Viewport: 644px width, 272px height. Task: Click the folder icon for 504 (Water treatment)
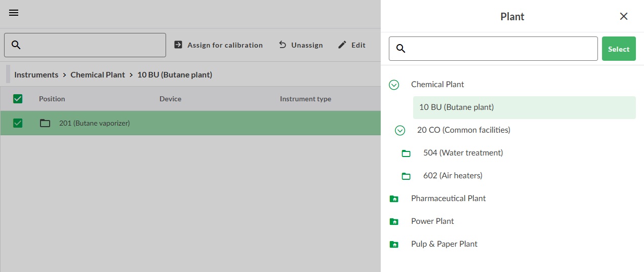tap(406, 153)
